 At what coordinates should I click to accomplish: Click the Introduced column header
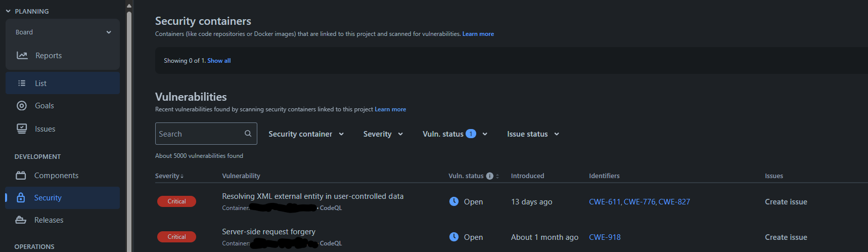527,176
